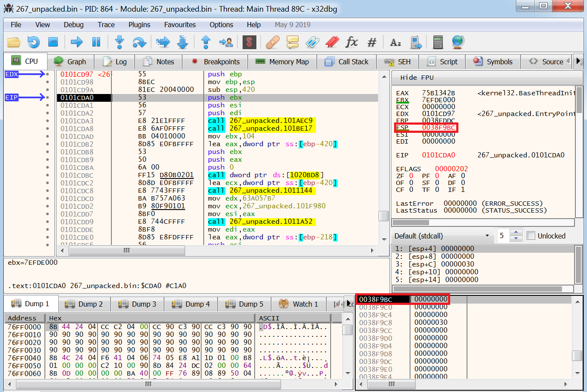Toggle the Unlocked checkbox

click(x=531, y=236)
